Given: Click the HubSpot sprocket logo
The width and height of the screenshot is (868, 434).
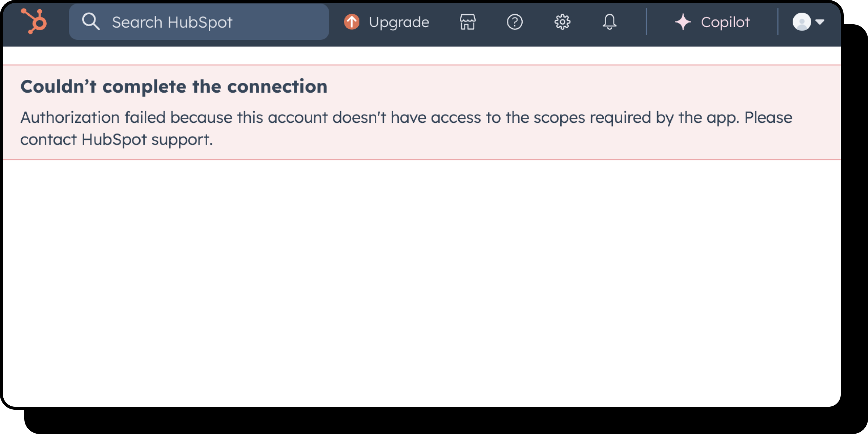Looking at the screenshot, I should (x=34, y=21).
